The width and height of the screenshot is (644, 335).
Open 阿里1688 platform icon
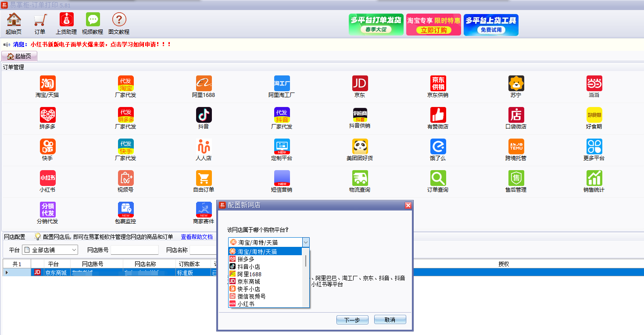(x=204, y=83)
